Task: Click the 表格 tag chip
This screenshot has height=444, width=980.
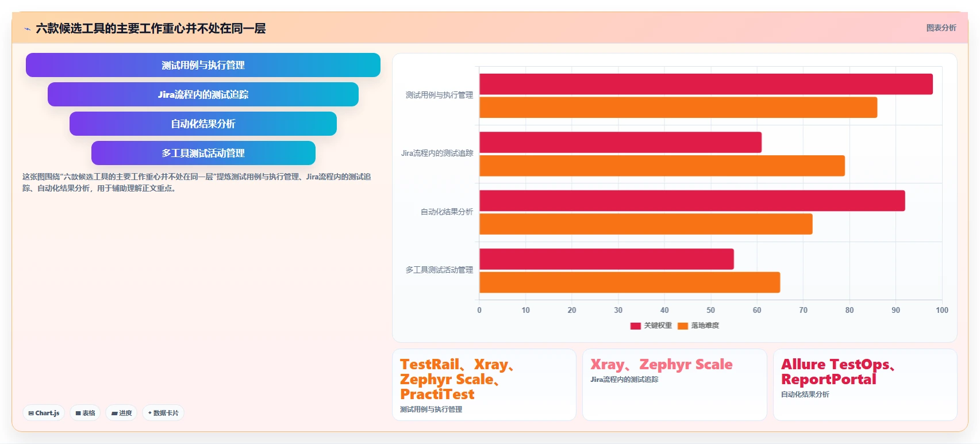Action: coord(85,413)
